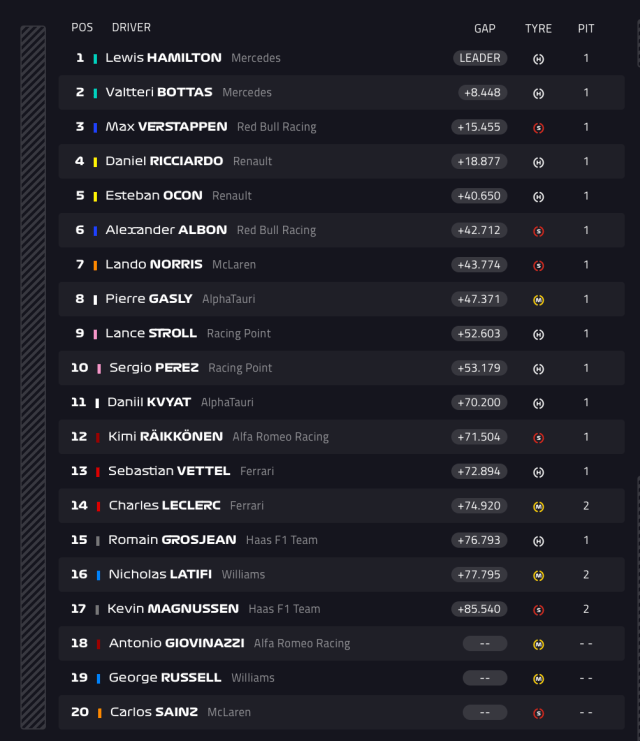
Task: Click Hamilton's hard tyre icon
Action: tap(538, 59)
